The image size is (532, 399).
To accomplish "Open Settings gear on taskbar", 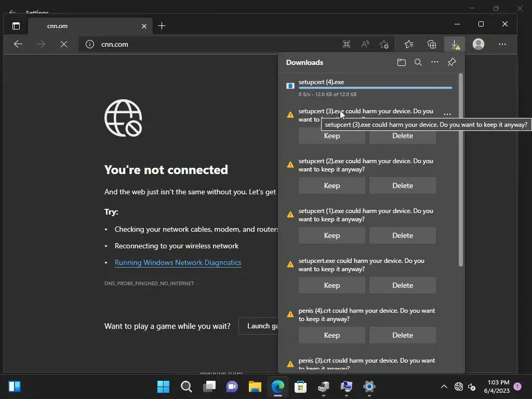I will [369, 387].
